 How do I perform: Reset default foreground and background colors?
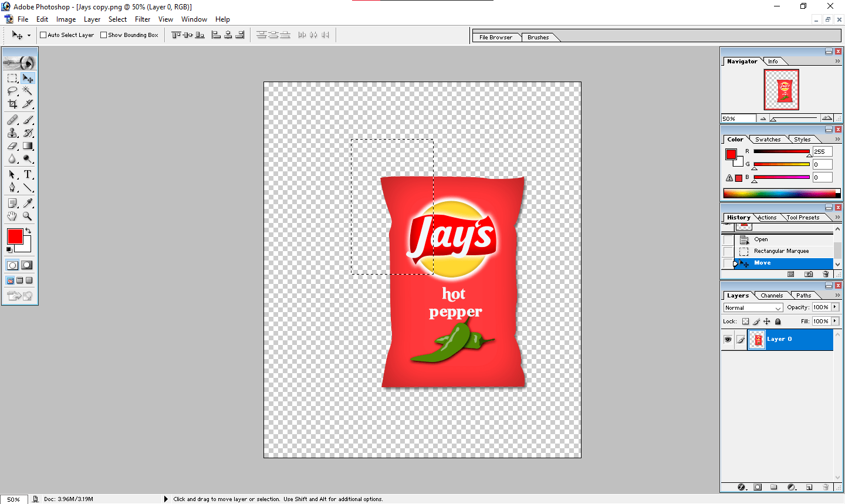coord(9,250)
